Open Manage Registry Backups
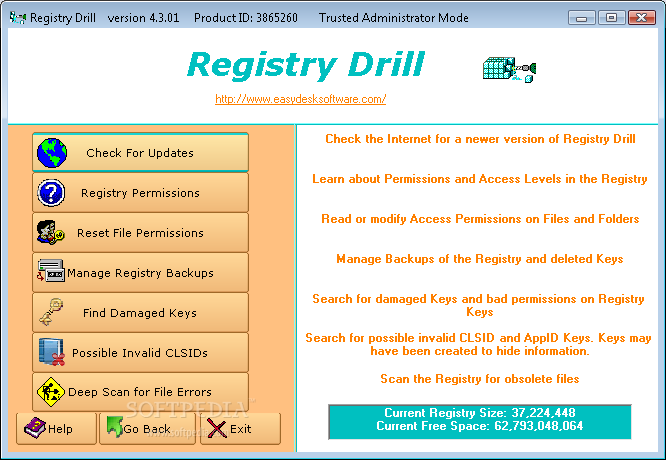The image size is (666, 460). point(141,272)
